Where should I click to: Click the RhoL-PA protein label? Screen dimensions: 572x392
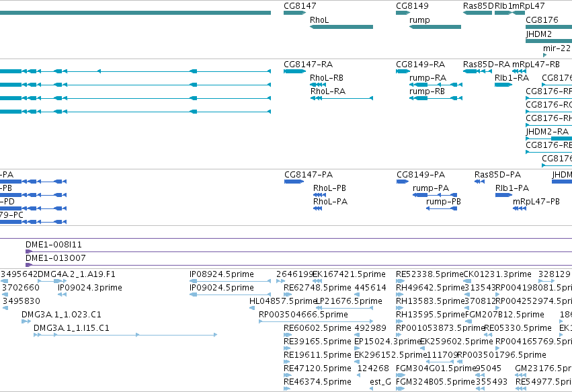[x=330, y=202]
